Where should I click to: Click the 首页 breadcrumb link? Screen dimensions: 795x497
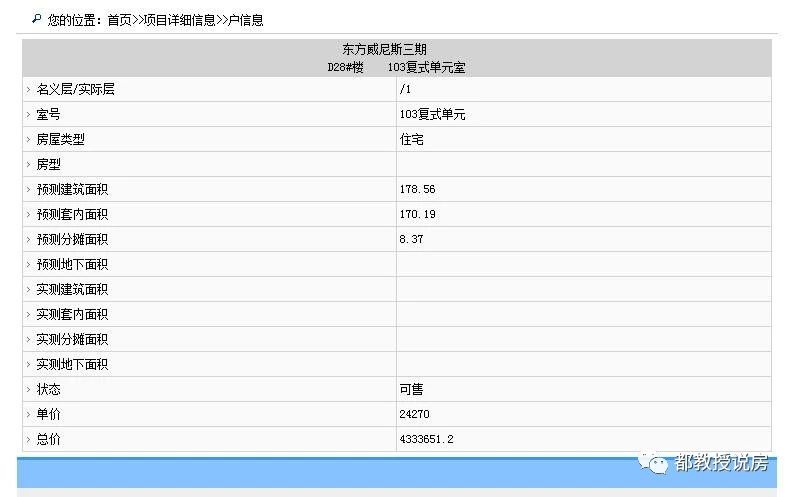[x=119, y=20]
